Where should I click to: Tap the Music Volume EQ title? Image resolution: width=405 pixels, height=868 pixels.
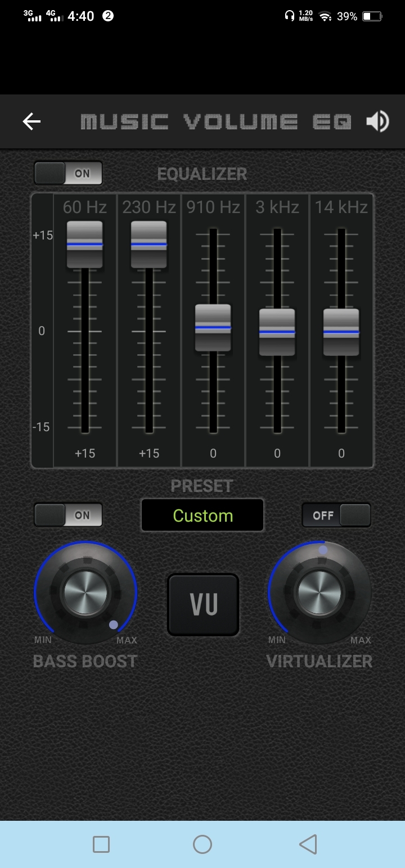click(x=217, y=121)
